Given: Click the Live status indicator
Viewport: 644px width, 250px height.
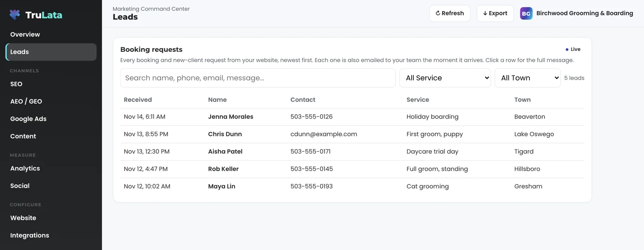Looking at the screenshot, I should 573,49.
